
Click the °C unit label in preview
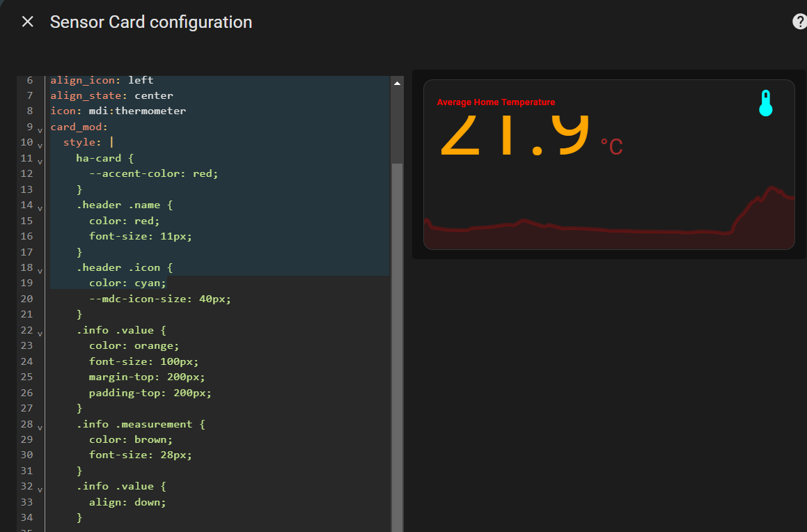[611, 147]
